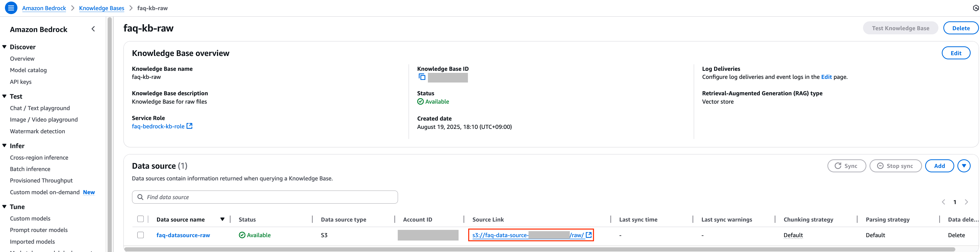
Task: Go to API keys
Action: coord(21,82)
